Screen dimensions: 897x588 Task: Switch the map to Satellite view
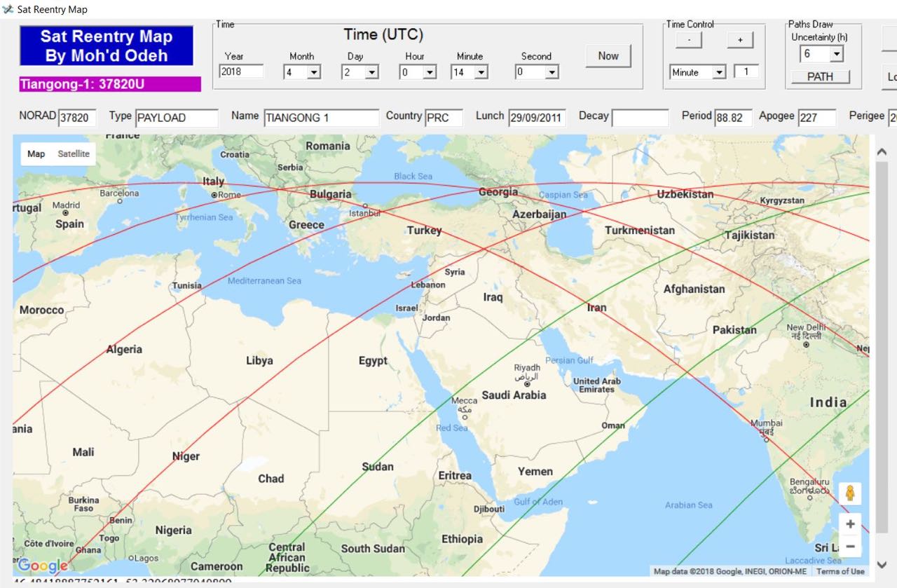(74, 153)
